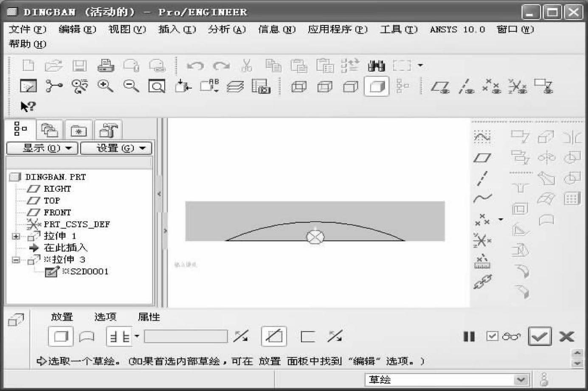Switch to the Folder Browser tab
Screen dimensions: 588x391
(x=49, y=130)
